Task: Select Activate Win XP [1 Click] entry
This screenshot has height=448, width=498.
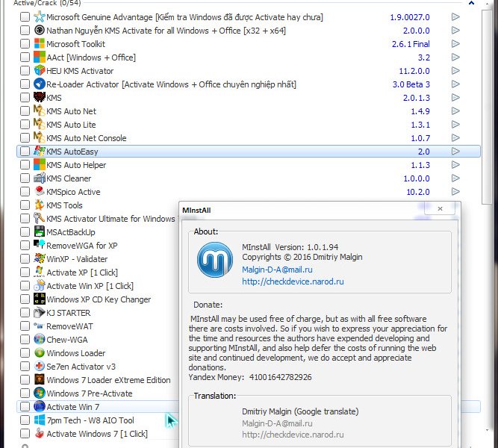Action: coord(99,286)
